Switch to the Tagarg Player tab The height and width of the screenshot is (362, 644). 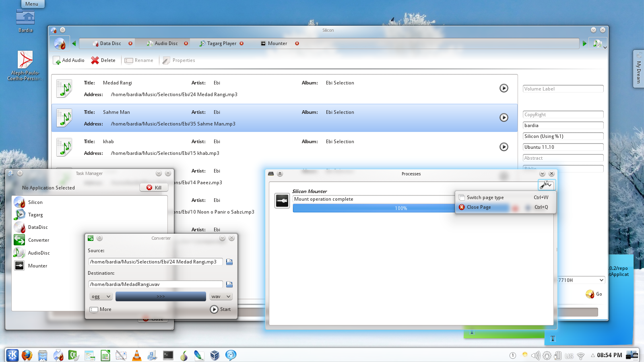pos(218,43)
